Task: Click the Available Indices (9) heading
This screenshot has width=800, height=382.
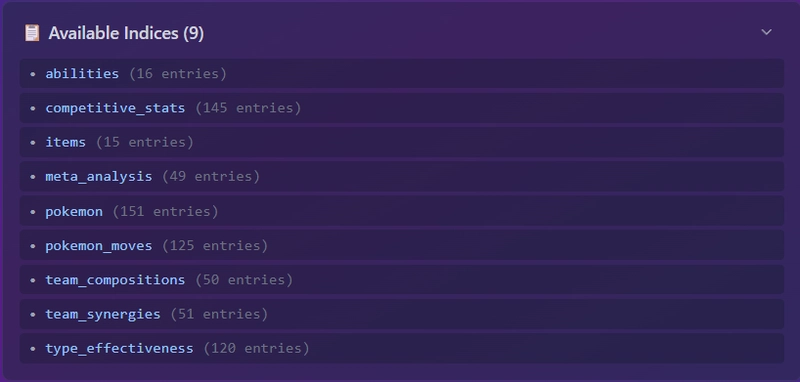Action: coord(126,33)
